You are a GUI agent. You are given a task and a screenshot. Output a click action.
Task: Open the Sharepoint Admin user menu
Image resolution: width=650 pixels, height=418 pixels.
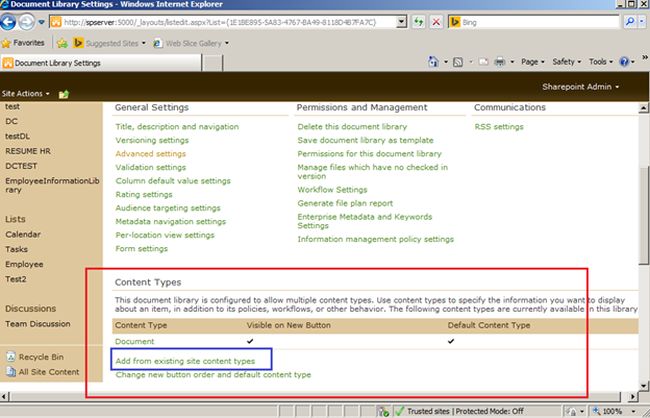[580, 87]
